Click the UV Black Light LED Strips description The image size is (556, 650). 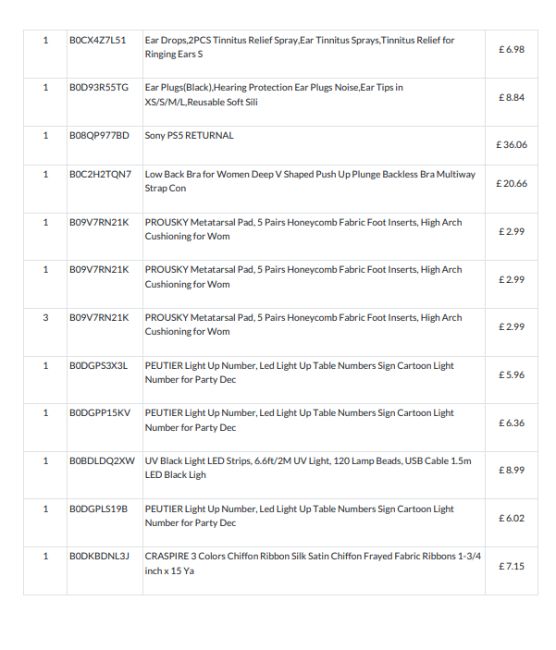point(308,468)
